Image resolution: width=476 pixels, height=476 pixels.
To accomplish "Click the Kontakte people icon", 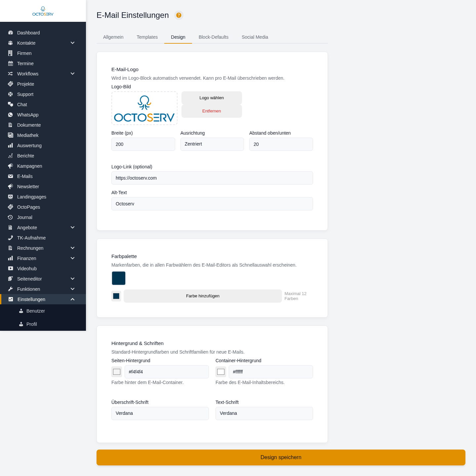I will (11, 43).
